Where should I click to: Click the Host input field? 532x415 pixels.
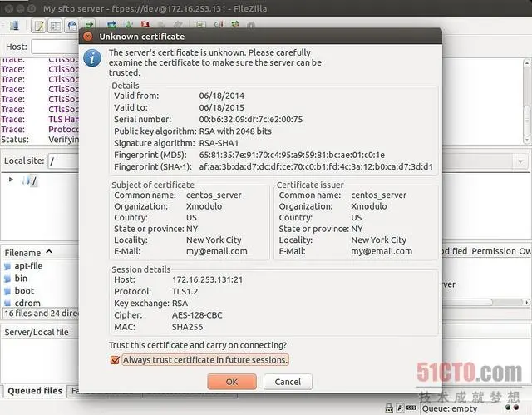click(x=55, y=47)
